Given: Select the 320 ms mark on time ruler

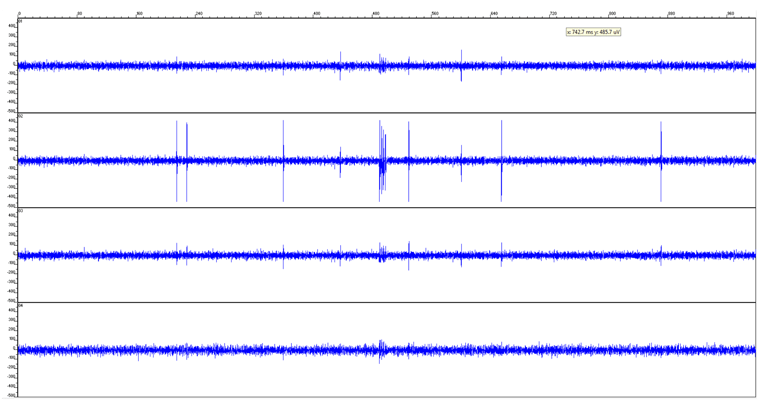Looking at the screenshot, I should click(258, 14).
